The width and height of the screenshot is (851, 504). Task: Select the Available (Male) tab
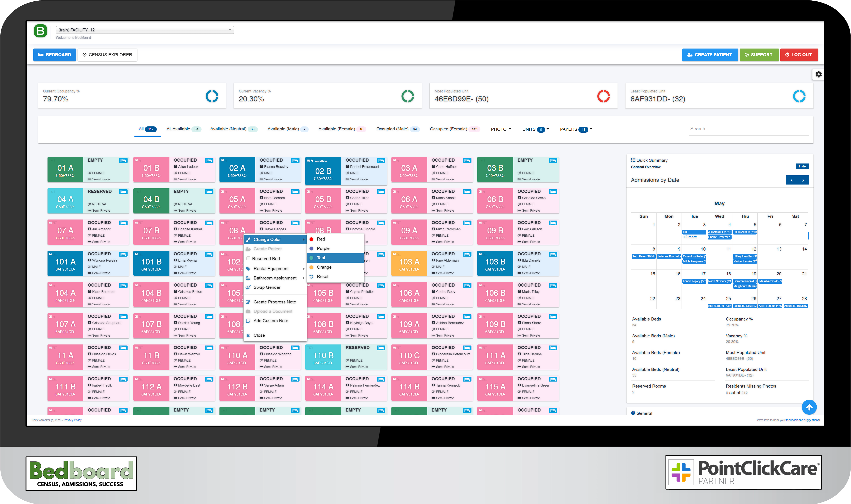[x=287, y=129]
